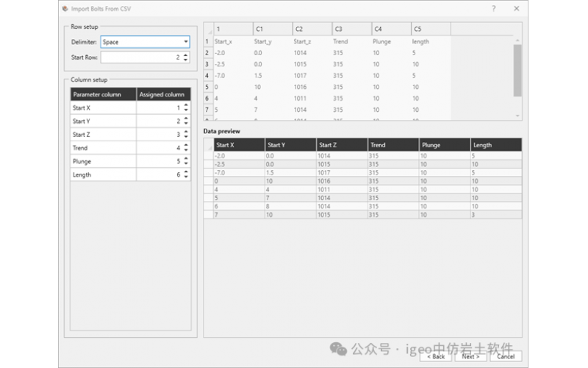Select row 4 header in raw table
The image size is (588, 368).
pyautogui.click(x=207, y=75)
